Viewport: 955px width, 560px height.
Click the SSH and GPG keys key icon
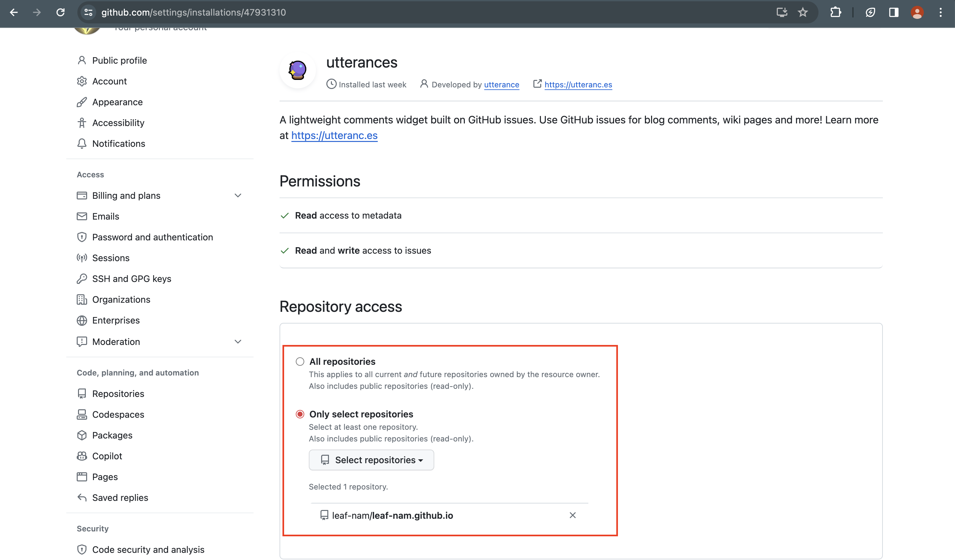[82, 279]
